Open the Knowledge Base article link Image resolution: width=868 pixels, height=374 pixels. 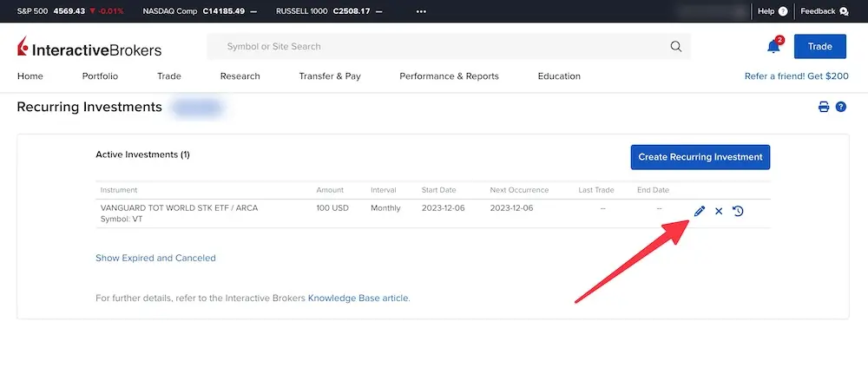pos(358,299)
